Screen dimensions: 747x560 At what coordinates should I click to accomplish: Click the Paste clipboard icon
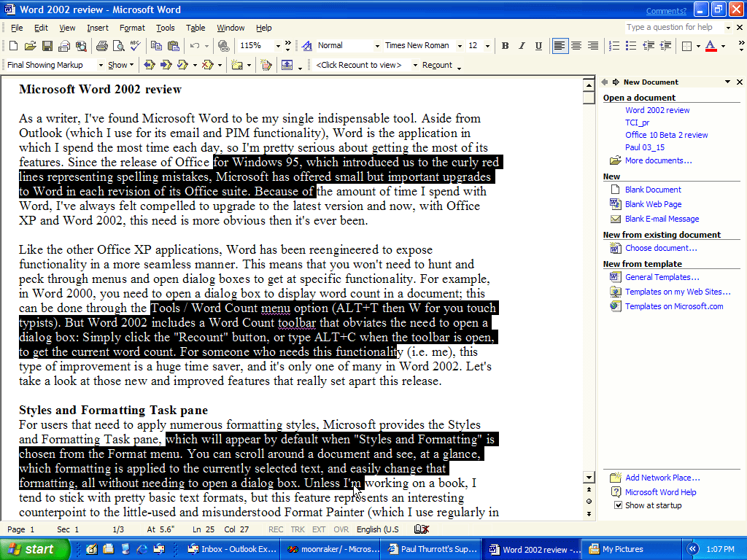(x=172, y=46)
